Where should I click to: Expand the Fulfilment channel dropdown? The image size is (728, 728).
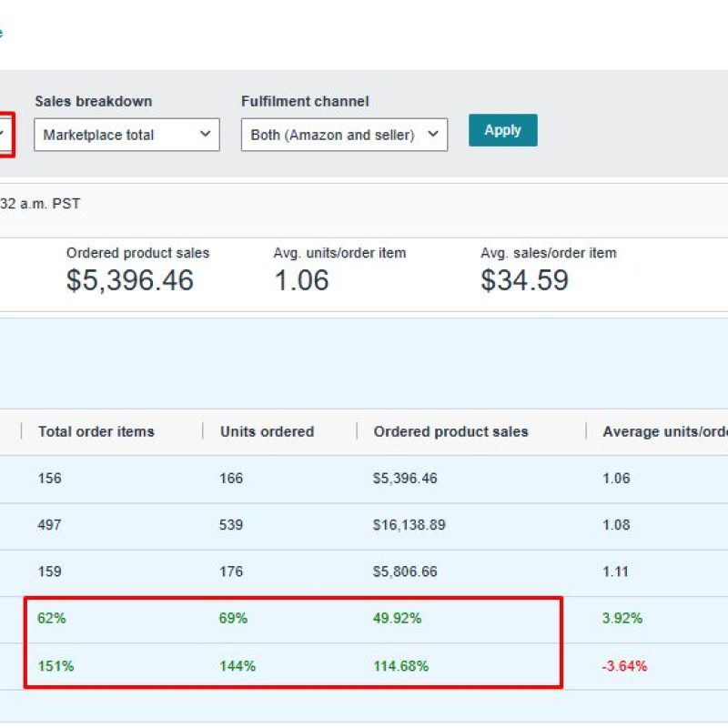pyautogui.click(x=344, y=135)
